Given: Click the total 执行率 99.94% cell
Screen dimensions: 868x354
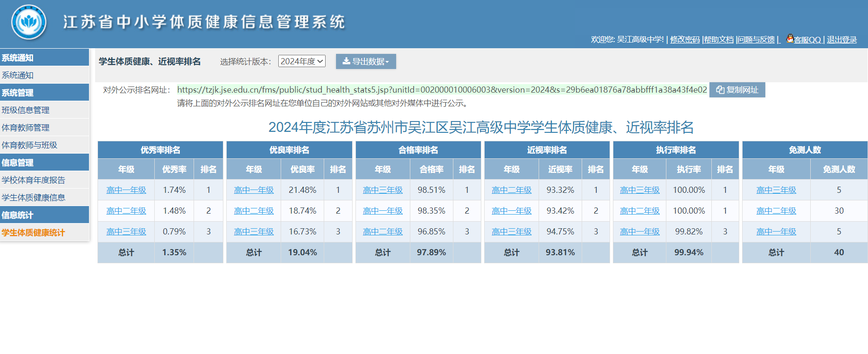Looking at the screenshot, I should (x=689, y=252).
